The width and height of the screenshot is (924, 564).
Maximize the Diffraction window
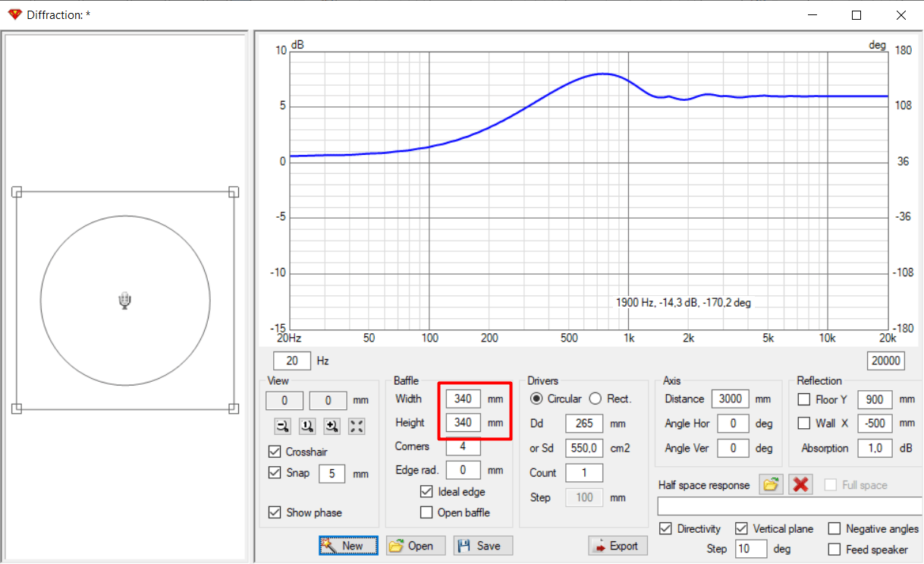click(x=856, y=14)
